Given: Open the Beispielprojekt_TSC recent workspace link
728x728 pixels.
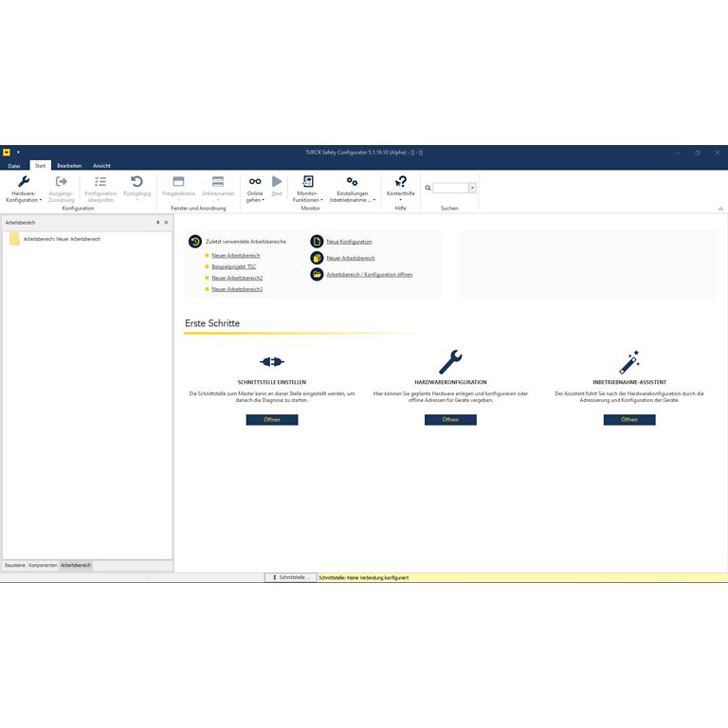Looking at the screenshot, I should [233, 266].
